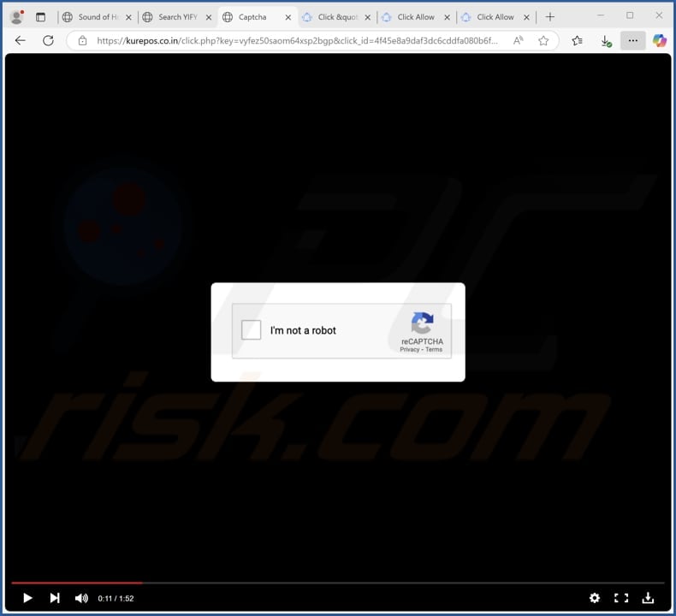Open a new tab
The width and height of the screenshot is (676, 616).
tap(549, 17)
